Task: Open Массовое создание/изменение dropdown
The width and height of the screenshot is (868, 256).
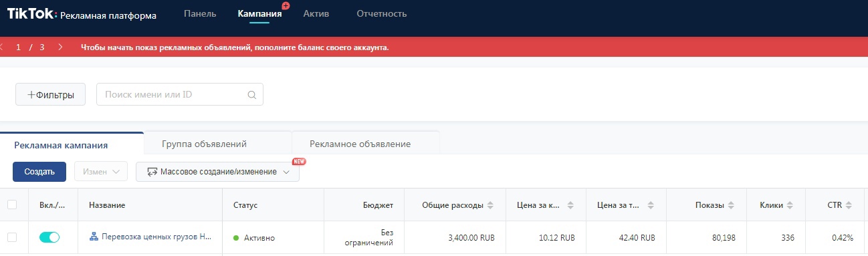Action: 217,172
